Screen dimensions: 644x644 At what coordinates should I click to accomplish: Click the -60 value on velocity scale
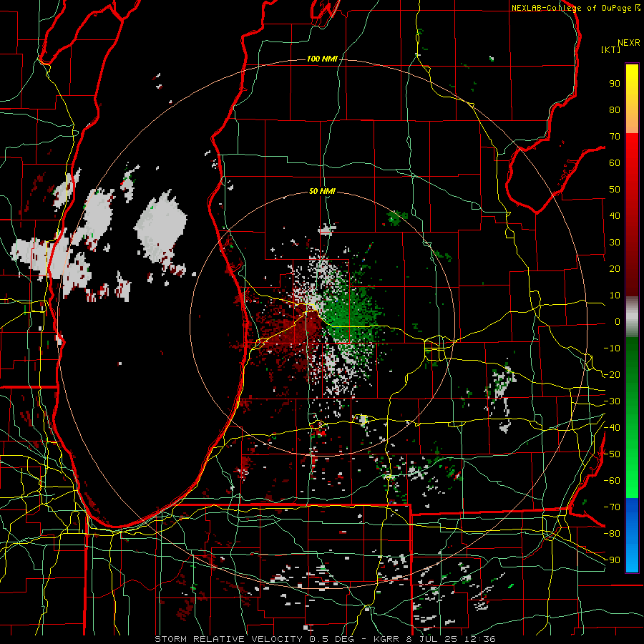(x=612, y=481)
